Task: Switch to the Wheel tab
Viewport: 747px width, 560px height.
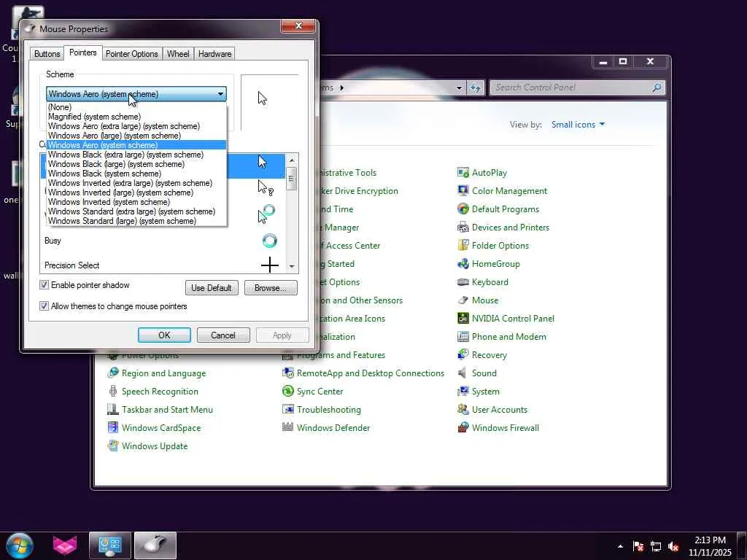Action: click(178, 54)
